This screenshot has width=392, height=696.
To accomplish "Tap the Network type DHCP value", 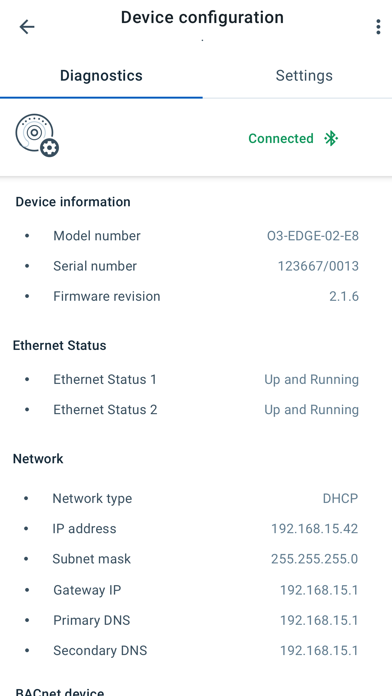I will pos(340,498).
